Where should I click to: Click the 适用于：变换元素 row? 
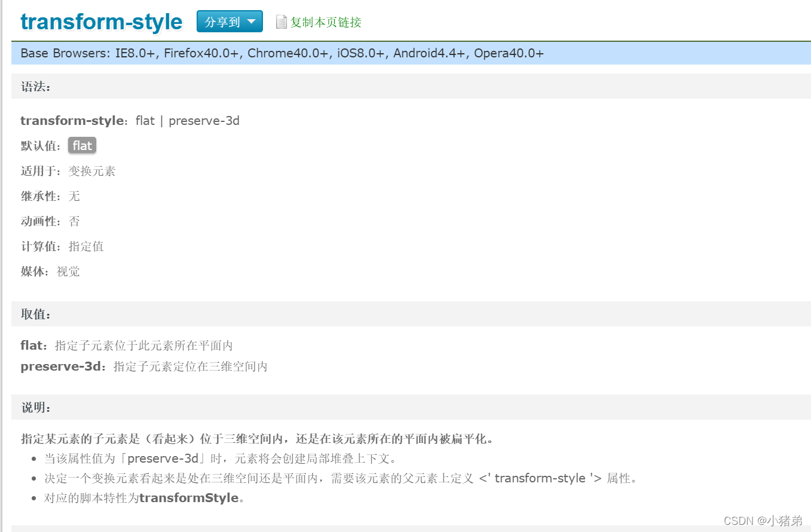click(68, 171)
